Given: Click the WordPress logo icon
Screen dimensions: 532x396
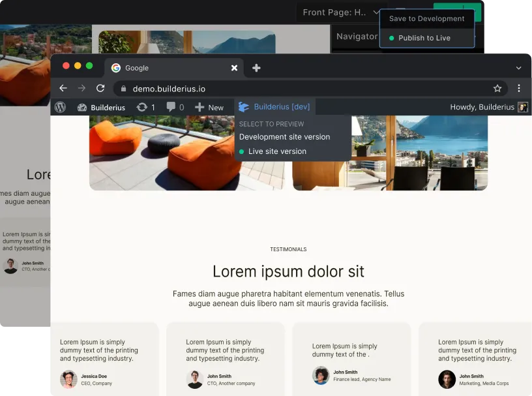Looking at the screenshot, I should tap(60, 108).
